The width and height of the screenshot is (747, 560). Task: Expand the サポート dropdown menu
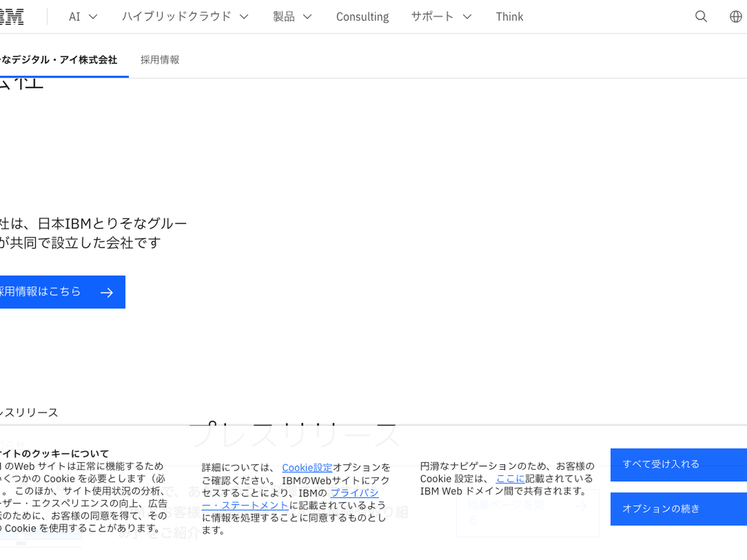pyautogui.click(x=441, y=17)
